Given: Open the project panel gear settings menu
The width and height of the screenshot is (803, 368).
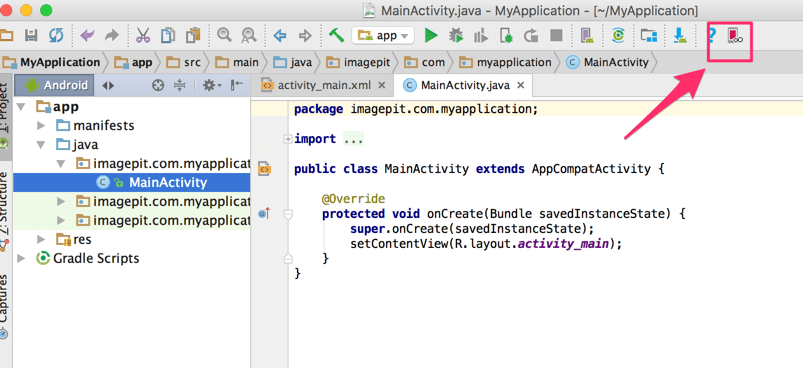Looking at the screenshot, I should point(212,85).
